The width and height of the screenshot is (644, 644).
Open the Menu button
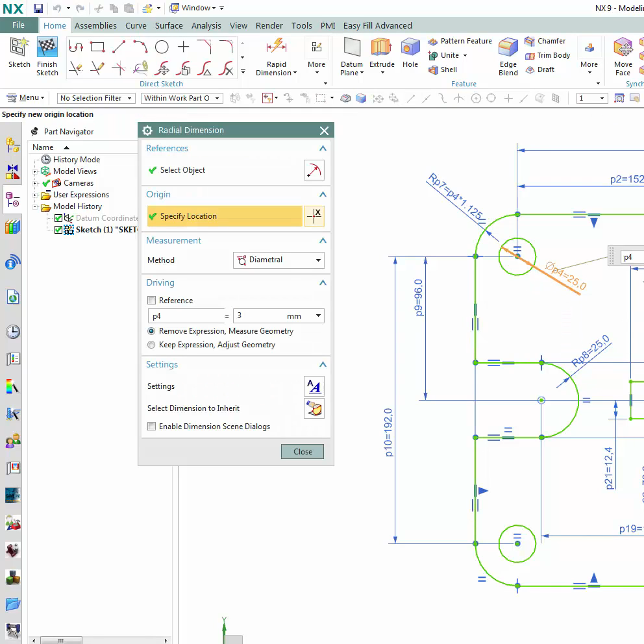coord(25,98)
